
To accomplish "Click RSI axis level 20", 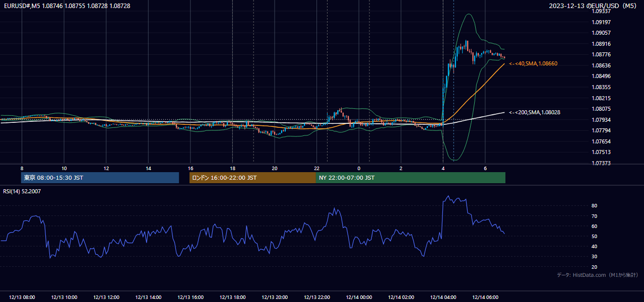I will tap(595, 267).
